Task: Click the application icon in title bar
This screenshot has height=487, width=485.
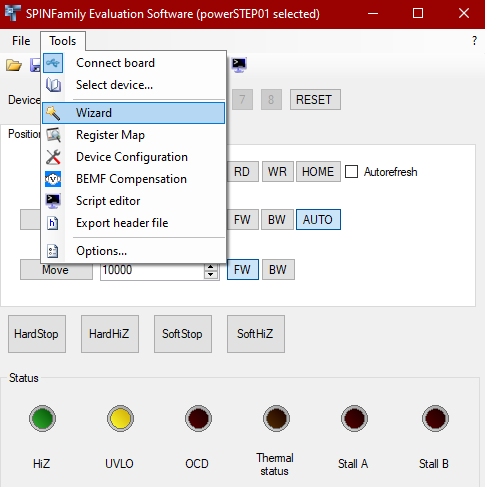Action: (x=13, y=13)
